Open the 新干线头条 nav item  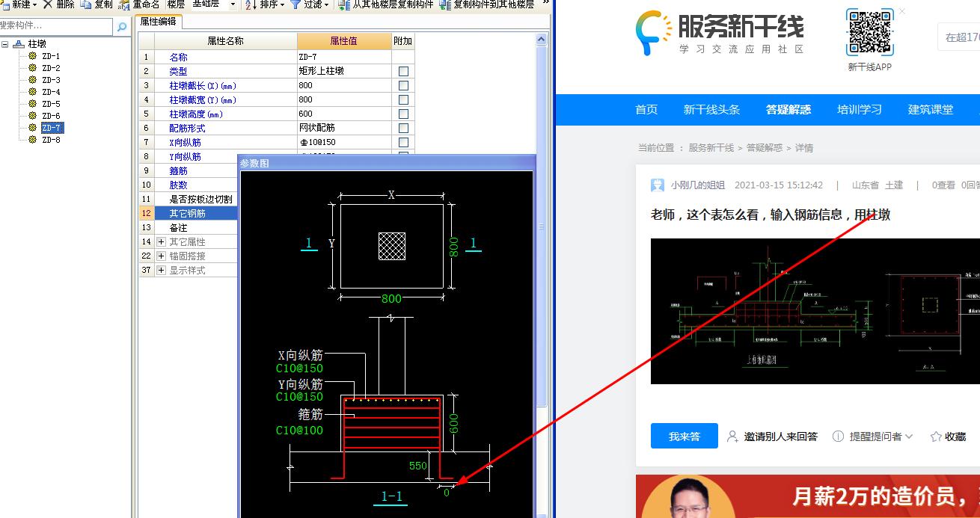coord(711,109)
